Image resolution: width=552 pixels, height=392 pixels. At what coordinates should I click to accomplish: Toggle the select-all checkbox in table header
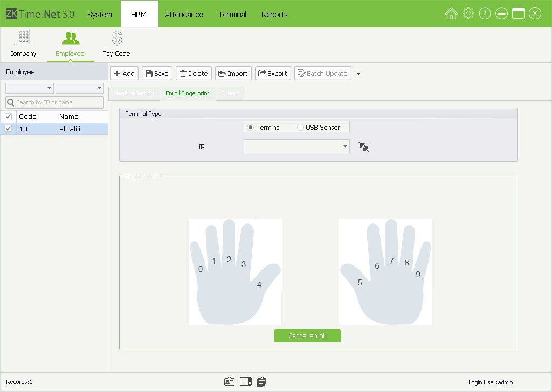(x=8, y=116)
